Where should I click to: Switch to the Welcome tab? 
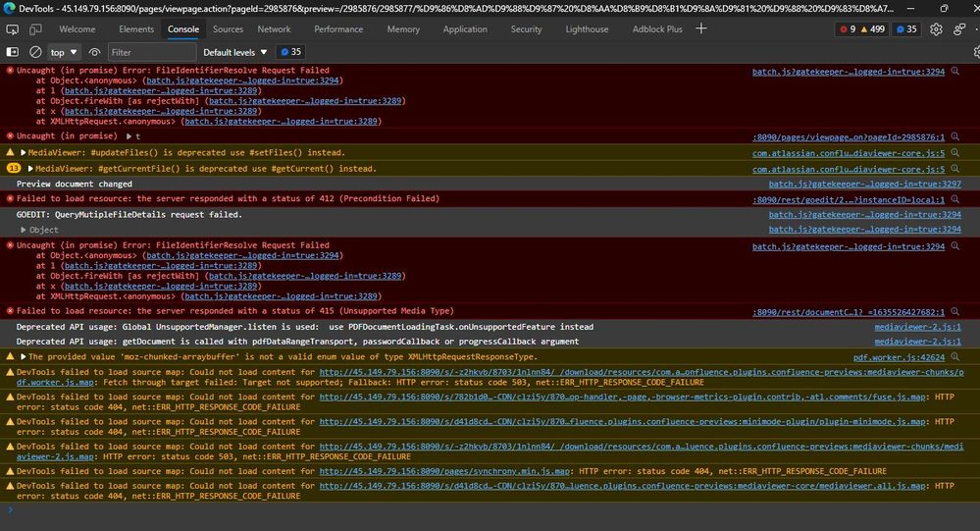pos(77,29)
